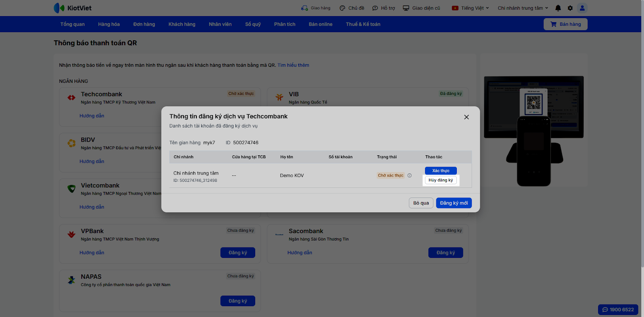644x317 pixels.
Task: Open the Chi nhánh trung tâm branch dropdown
Action: pyautogui.click(x=523, y=8)
